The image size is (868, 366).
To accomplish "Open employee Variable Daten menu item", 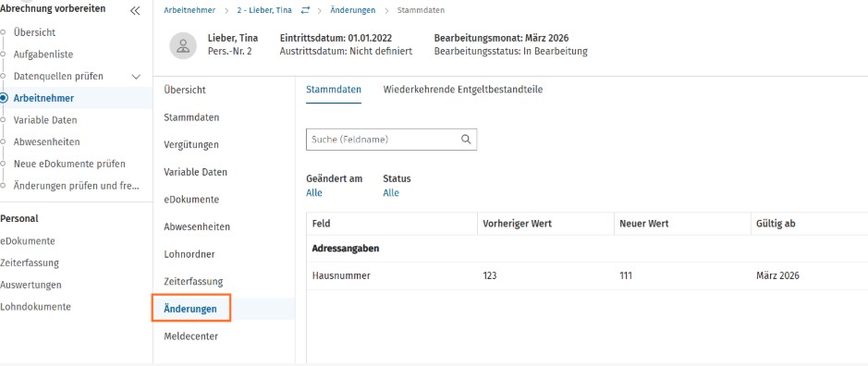I will coord(195,172).
